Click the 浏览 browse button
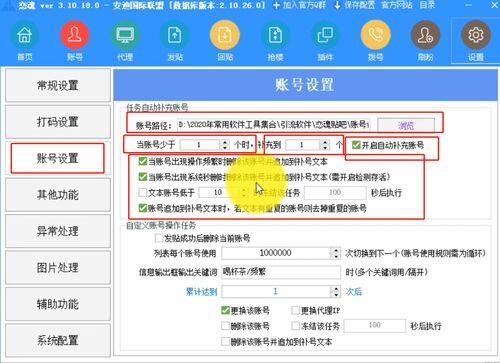This screenshot has width=500, height=363. click(x=406, y=125)
